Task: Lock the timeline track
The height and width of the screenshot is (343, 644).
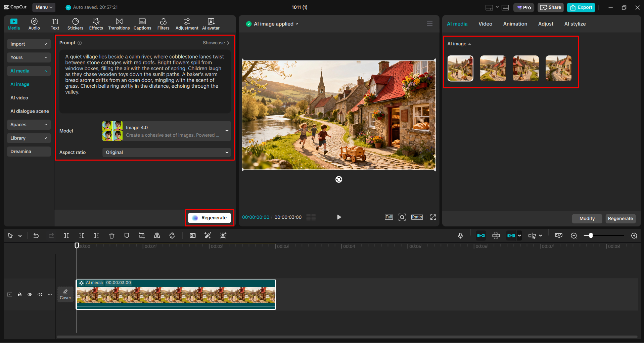Action: coord(19,294)
